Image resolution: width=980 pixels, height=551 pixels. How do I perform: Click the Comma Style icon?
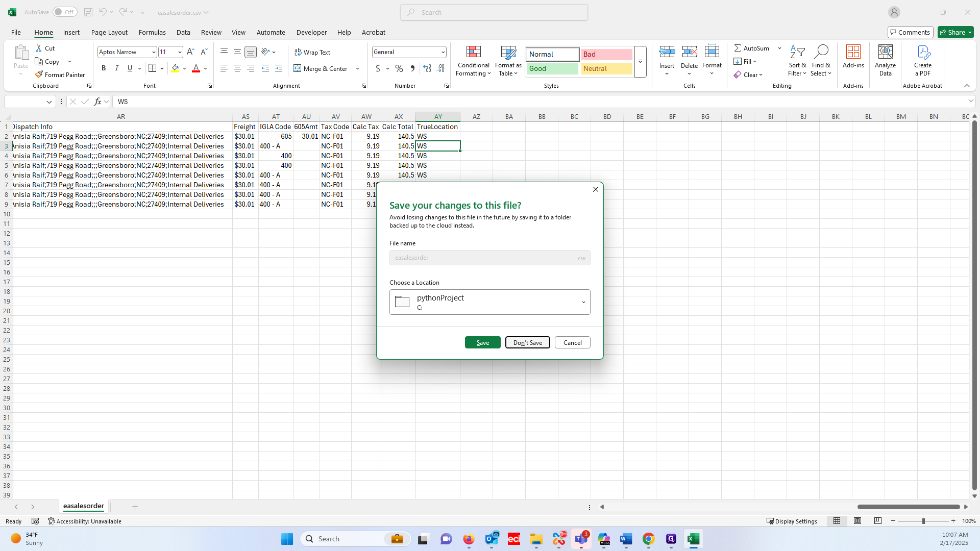coord(412,68)
